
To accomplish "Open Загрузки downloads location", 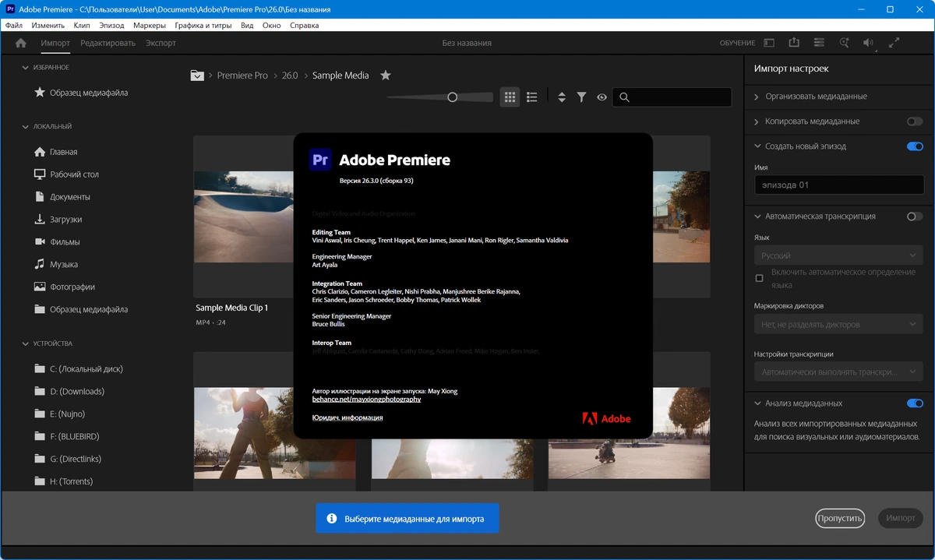I will tap(58, 220).
